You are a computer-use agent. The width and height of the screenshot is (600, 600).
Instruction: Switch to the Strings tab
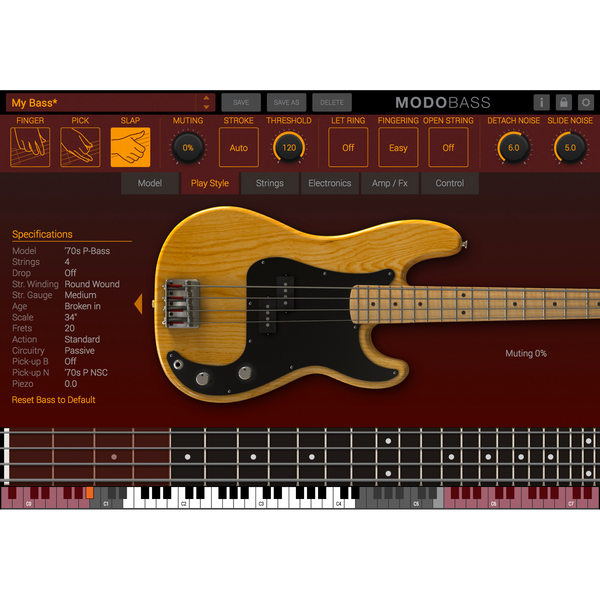270,183
